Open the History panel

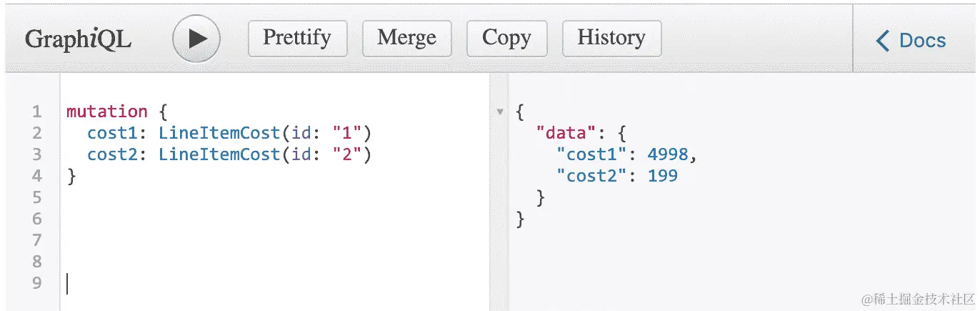[611, 38]
